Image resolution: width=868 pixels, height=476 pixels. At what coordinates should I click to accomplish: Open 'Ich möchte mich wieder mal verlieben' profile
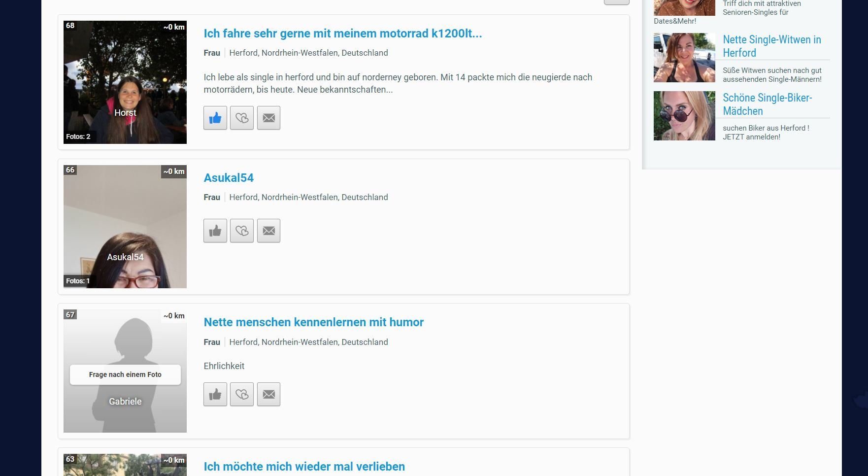click(x=304, y=467)
